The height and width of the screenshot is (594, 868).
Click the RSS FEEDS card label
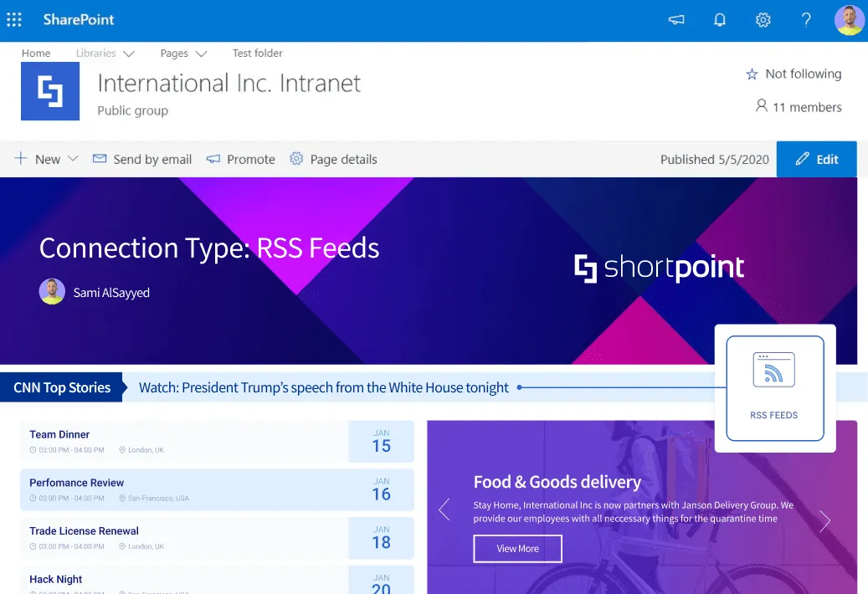tap(774, 415)
